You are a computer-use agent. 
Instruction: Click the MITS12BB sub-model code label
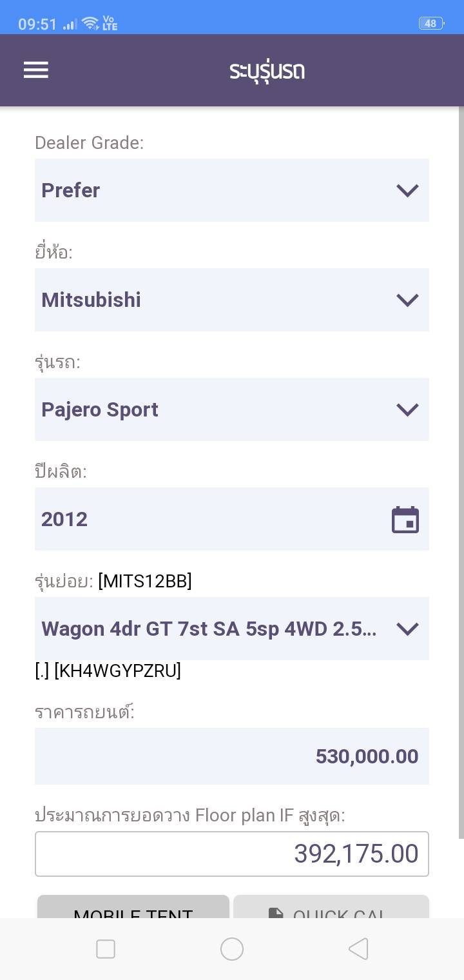click(x=145, y=581)
